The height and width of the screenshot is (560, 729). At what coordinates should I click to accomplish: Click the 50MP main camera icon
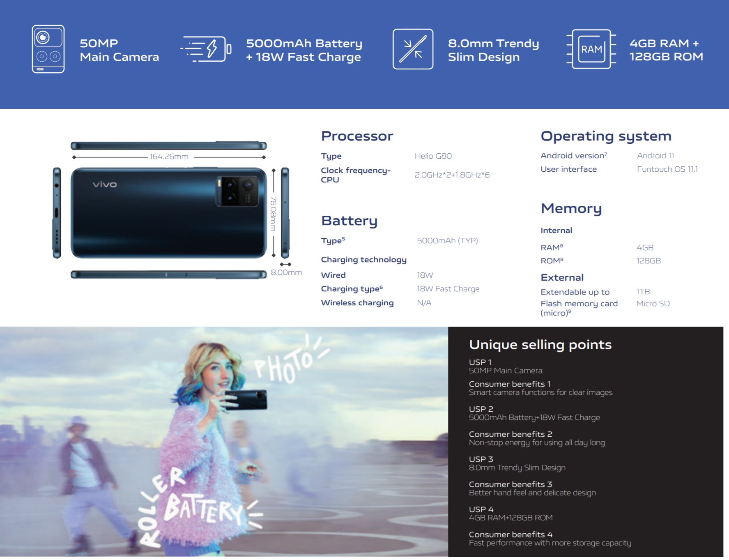[48, 49]
